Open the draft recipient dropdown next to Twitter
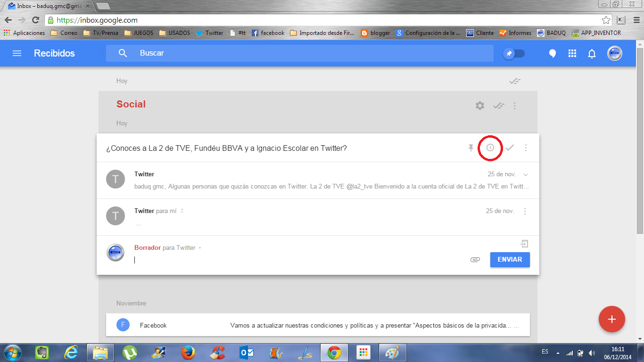 point(200,248)
